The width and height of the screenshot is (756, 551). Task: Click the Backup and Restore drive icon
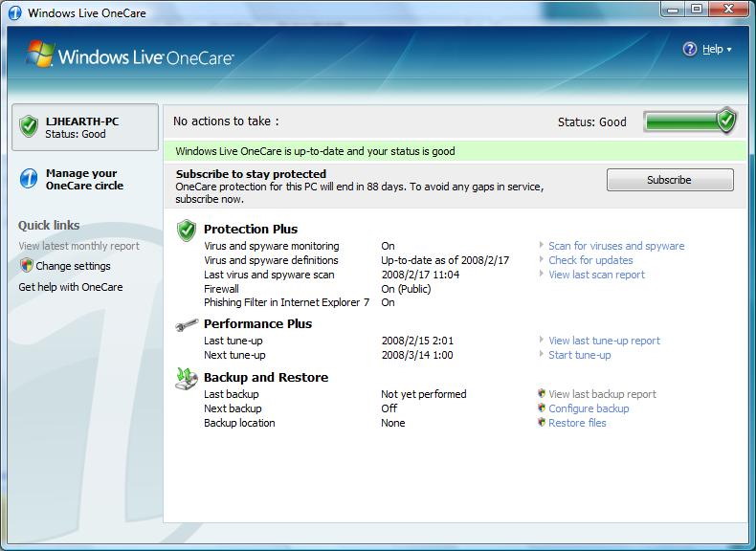[x=187, y=380]
